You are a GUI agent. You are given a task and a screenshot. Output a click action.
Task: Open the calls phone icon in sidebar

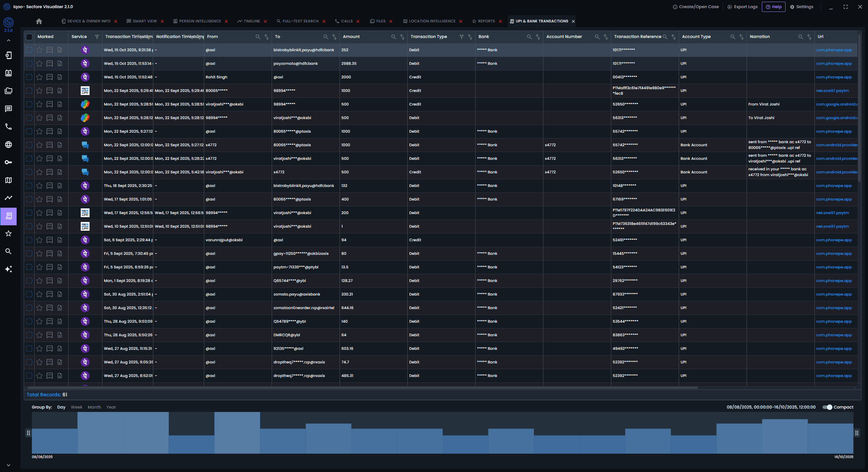pos(8,127)
